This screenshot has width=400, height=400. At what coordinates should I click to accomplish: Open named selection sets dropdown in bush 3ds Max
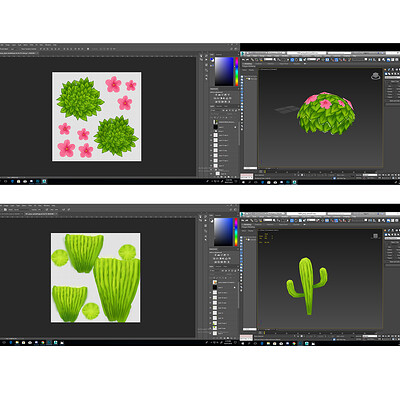click(x=357, y=59)
